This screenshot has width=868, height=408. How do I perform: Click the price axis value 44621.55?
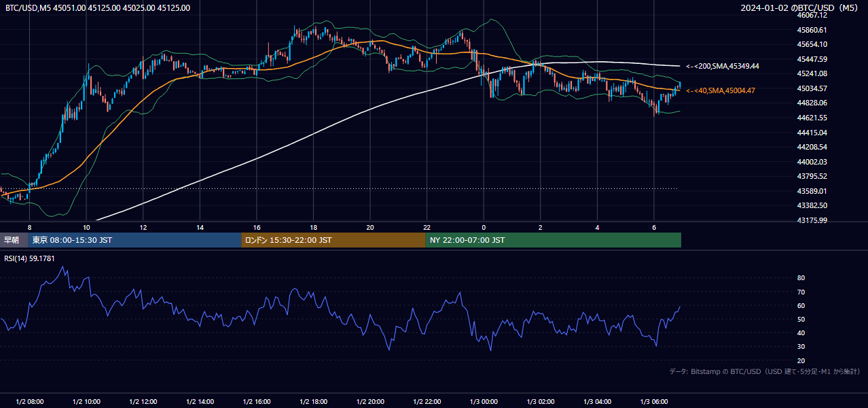[x=812, y=118]
